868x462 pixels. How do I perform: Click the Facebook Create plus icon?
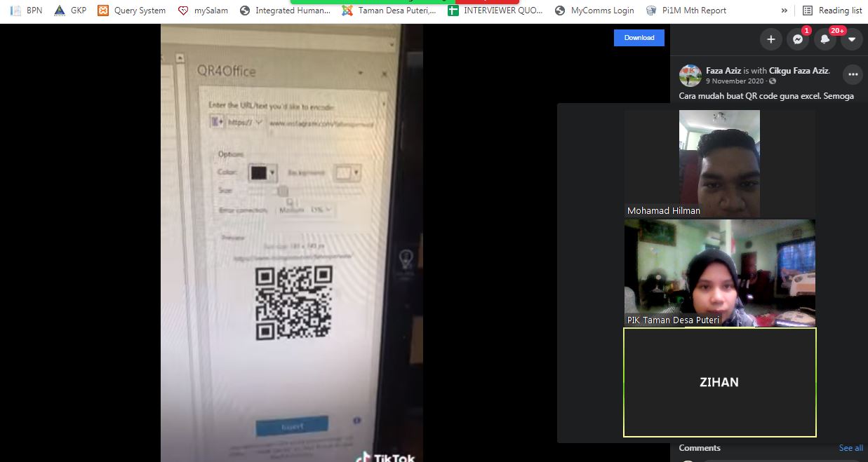[770, 39]
